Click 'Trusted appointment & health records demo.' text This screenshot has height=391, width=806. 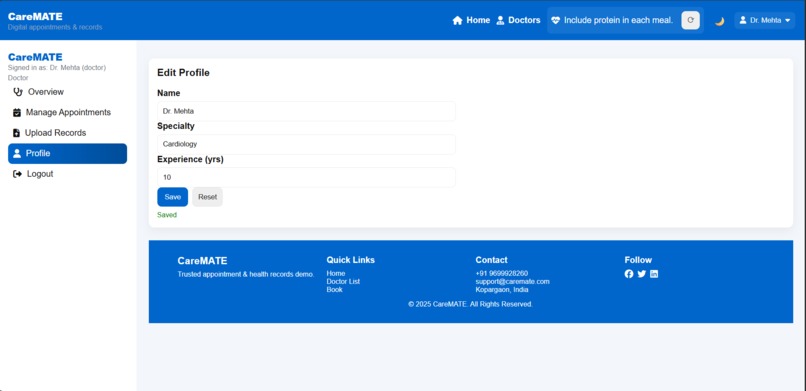[x=246, y=274]
